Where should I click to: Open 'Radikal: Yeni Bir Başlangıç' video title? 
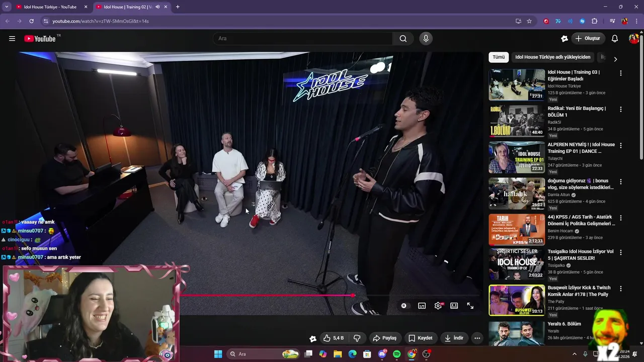pyautogui.click(x=577, y=112)
